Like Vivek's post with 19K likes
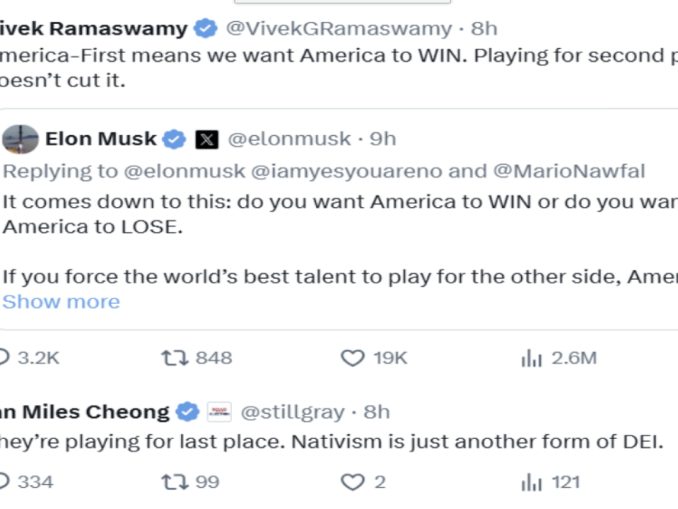Viewport: 678px width, 509px height. click(x=352, y=357)
